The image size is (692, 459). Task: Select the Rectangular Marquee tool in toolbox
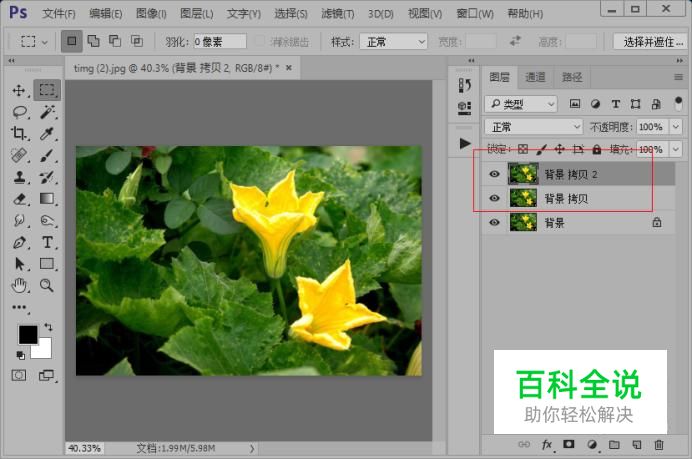pyautogui.click(x=47, y=90)
